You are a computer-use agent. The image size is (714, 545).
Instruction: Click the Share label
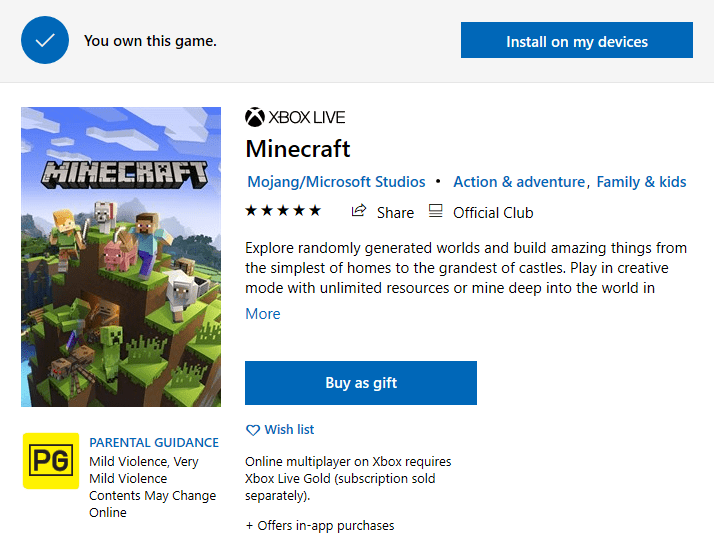(x=395, y=212)
